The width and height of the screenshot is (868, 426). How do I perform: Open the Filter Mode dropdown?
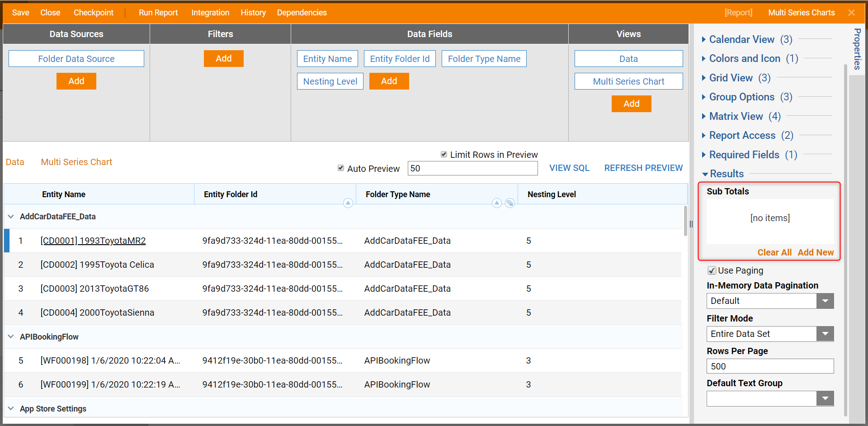[x=825, y=334]
